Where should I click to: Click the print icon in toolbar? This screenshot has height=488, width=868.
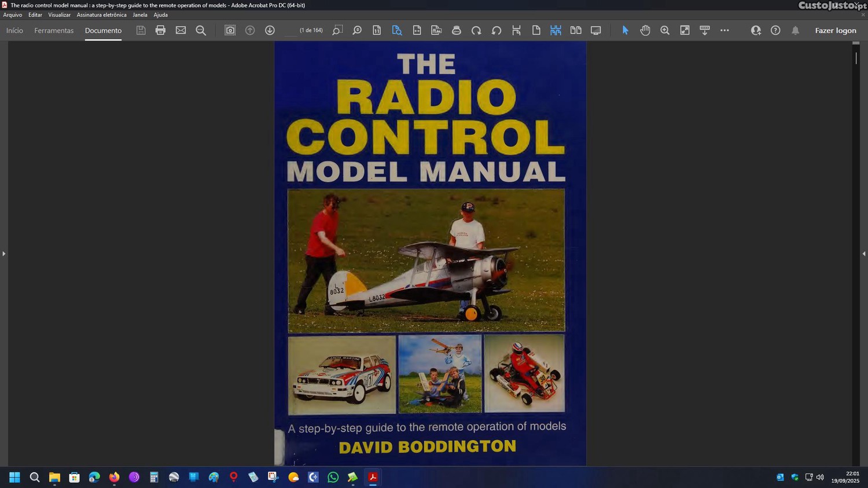(160, 30)
